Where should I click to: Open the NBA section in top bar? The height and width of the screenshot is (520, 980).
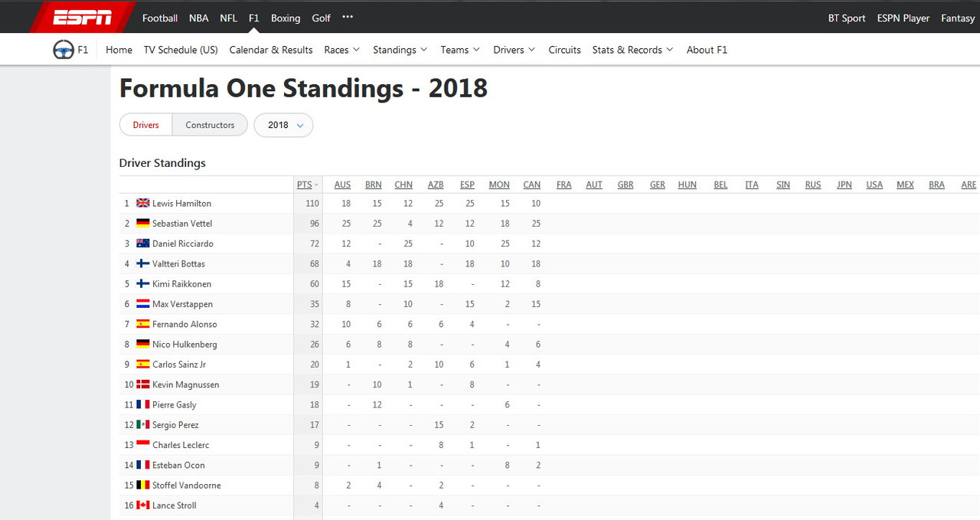click(198, 18)
